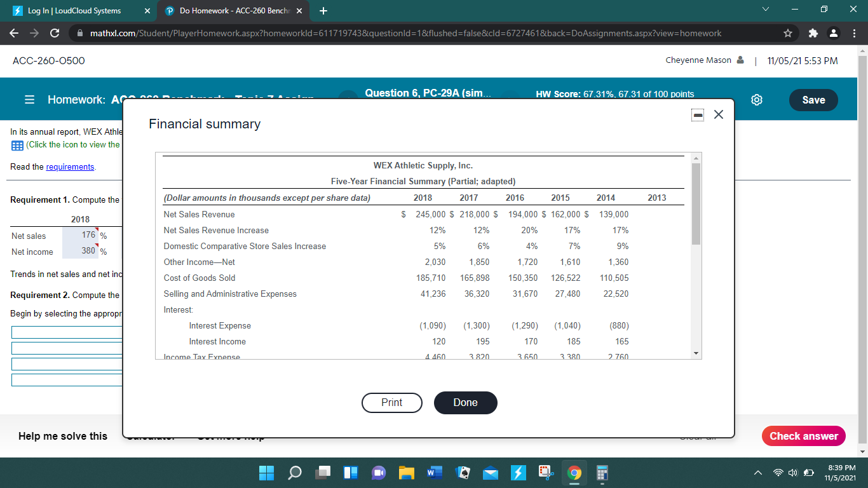This screenshot has width=868, height=488.
Task: Click the browser address bar
Action: pos(407,33)
